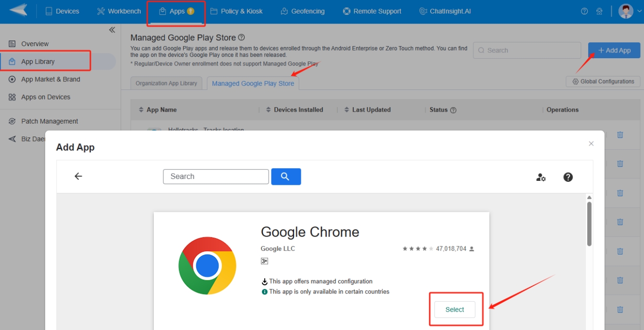The image size is (644, 330).
Task: Open Policy & Kiosk section
Action: coord(236,11)
